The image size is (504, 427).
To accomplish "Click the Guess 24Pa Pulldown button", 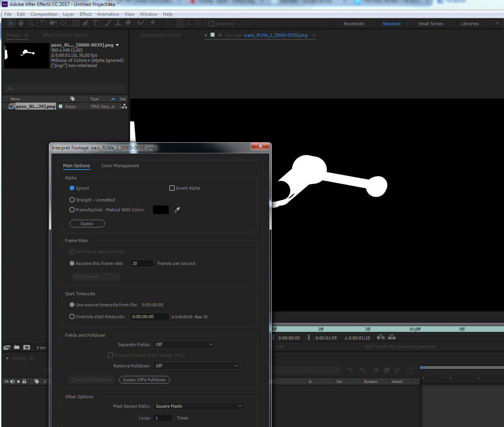I will [144, 380].
